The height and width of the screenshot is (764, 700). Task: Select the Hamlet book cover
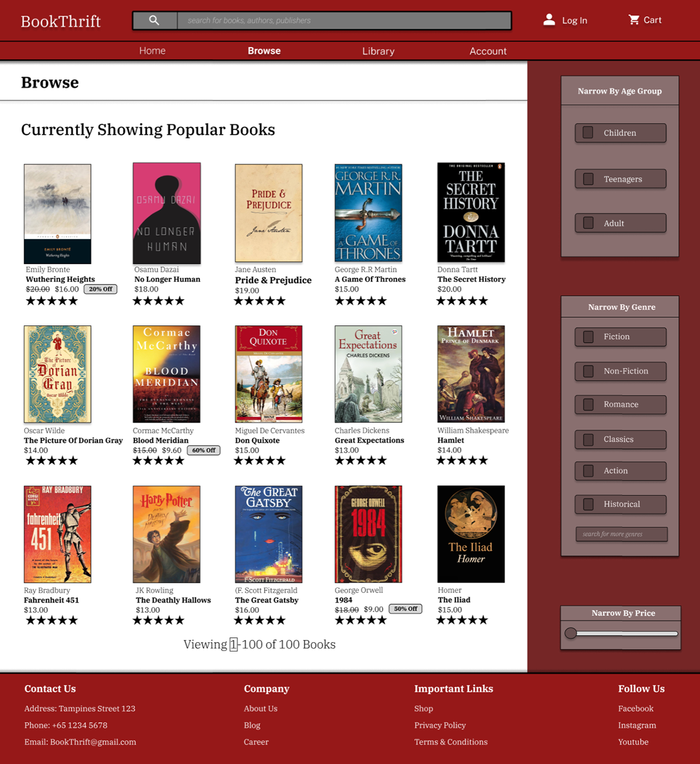[x=471, y=374]
